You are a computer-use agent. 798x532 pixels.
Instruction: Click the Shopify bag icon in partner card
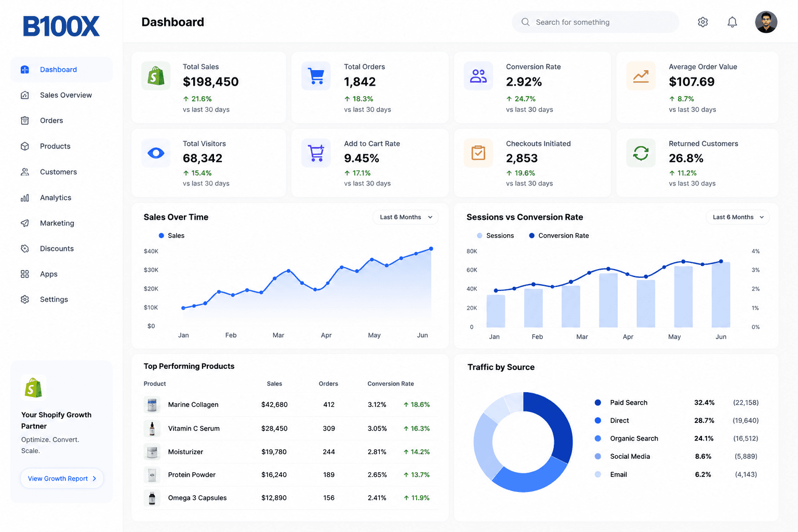tap(33, 388)
